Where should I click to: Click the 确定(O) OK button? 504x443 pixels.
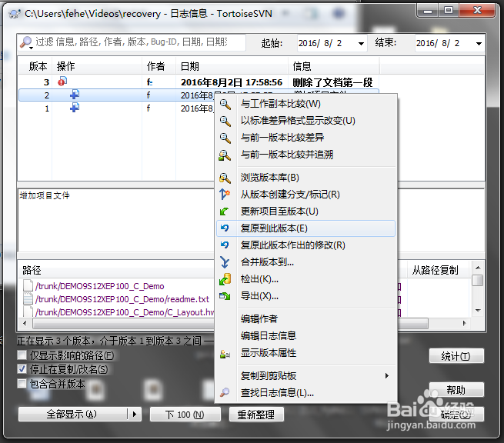click(x=456, y=415)
